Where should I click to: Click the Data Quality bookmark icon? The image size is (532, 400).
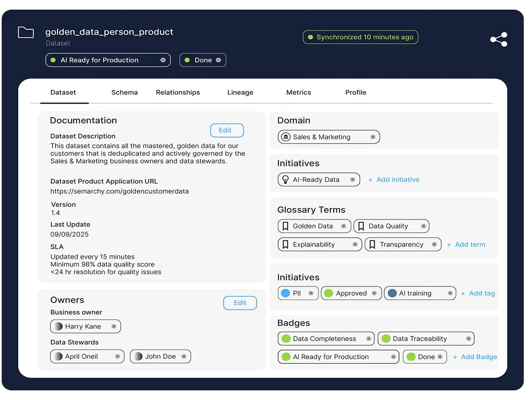coord(361,226)
